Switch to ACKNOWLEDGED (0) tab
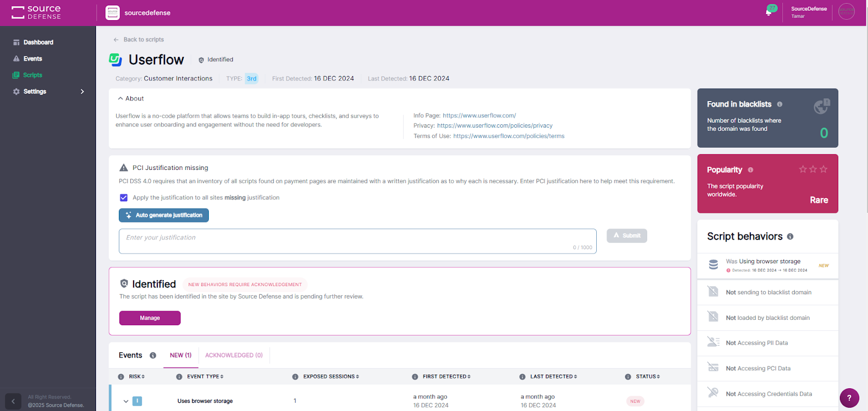This screenshot has height=411, width=868. 234,355
